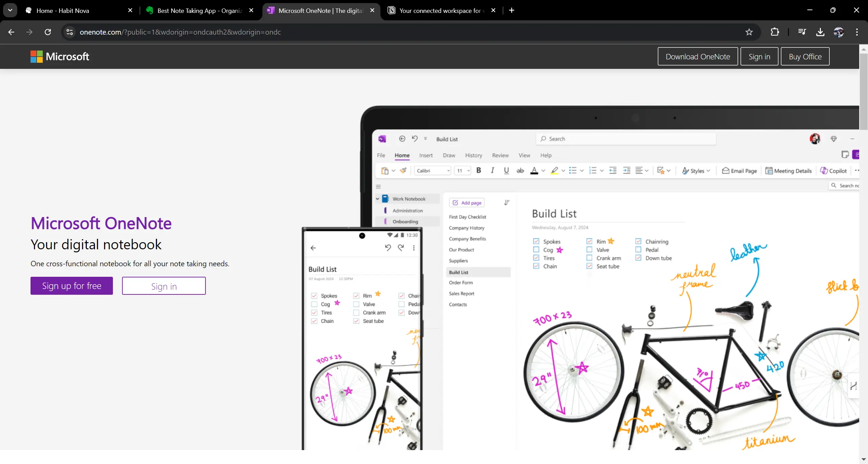
Task: Toggle the Seat tube checkbox in large Build List
Action: click(x=589, y=266)
